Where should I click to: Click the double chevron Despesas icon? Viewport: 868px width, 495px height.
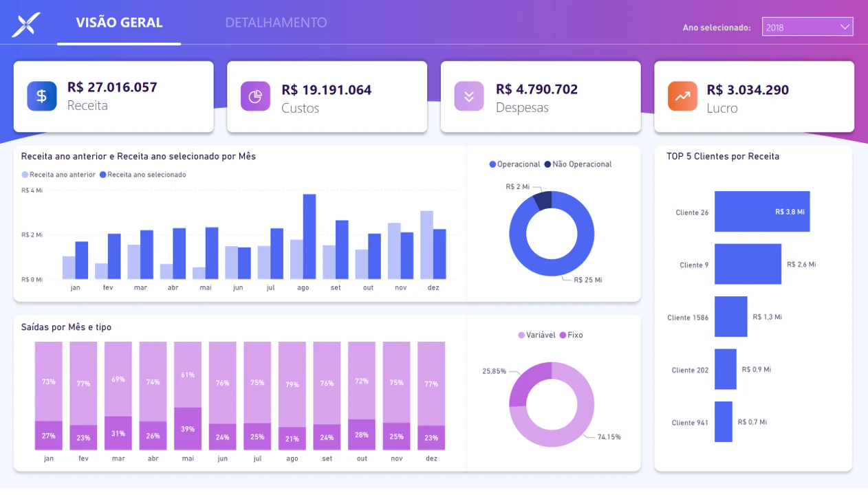(469, 96)
